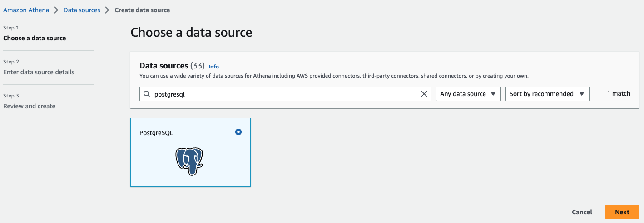Select Step 1 Choose a data source
The width and height of the screenshot is (644, 223).
[x=35, y=38]
